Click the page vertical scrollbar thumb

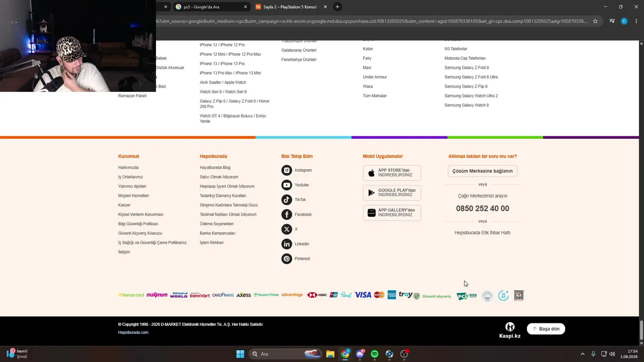[x=641, y=330]
